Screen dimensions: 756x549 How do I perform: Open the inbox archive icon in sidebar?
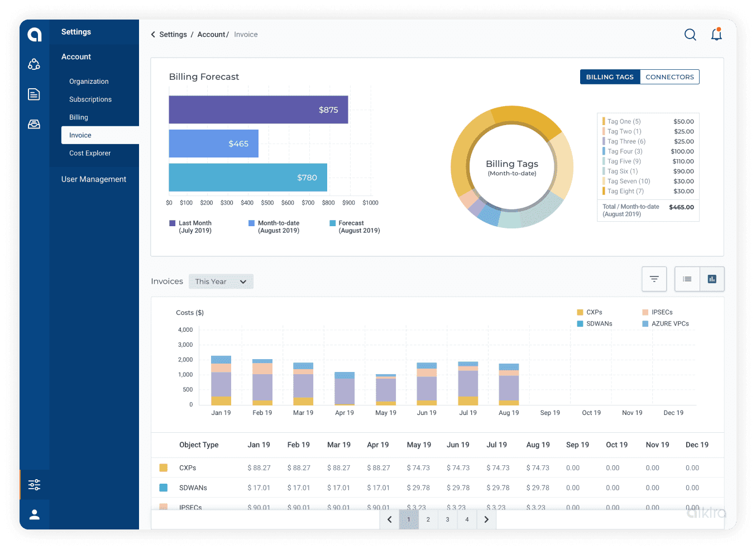tap(34, 124)
